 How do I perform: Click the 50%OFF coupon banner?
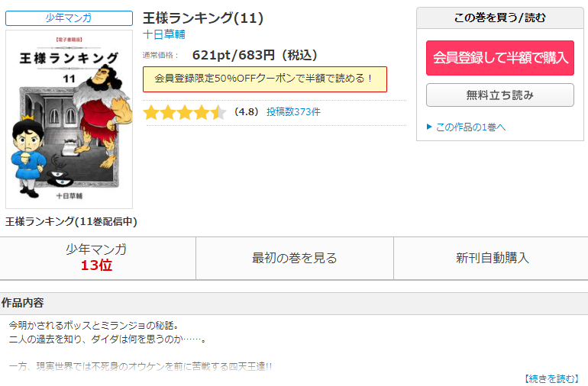pos(265,79)
